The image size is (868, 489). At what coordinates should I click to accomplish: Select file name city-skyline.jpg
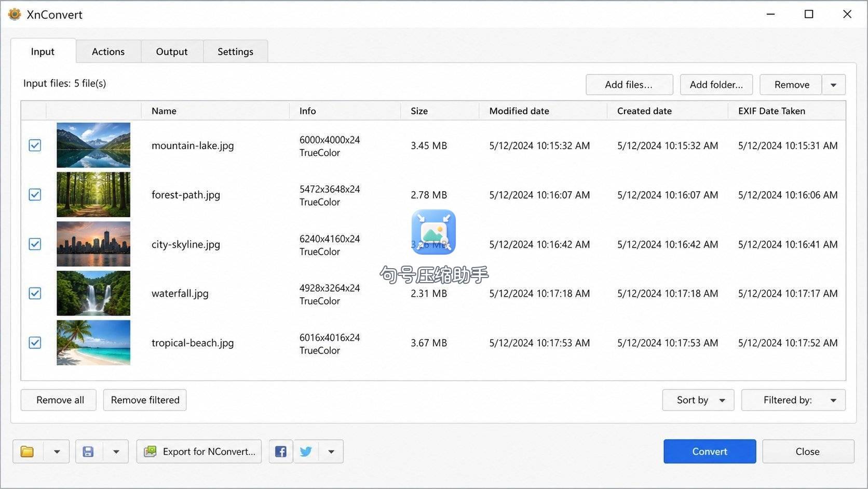[x=186, y=244]
